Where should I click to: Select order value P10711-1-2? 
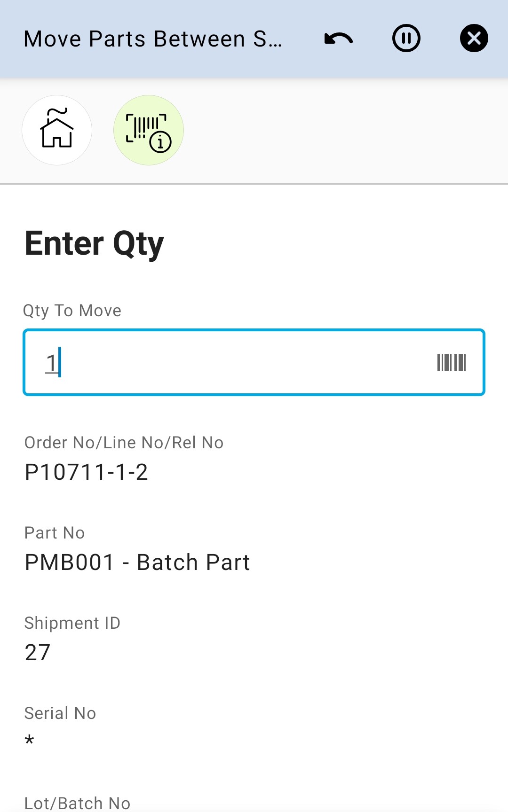click(x=87, y=472)
